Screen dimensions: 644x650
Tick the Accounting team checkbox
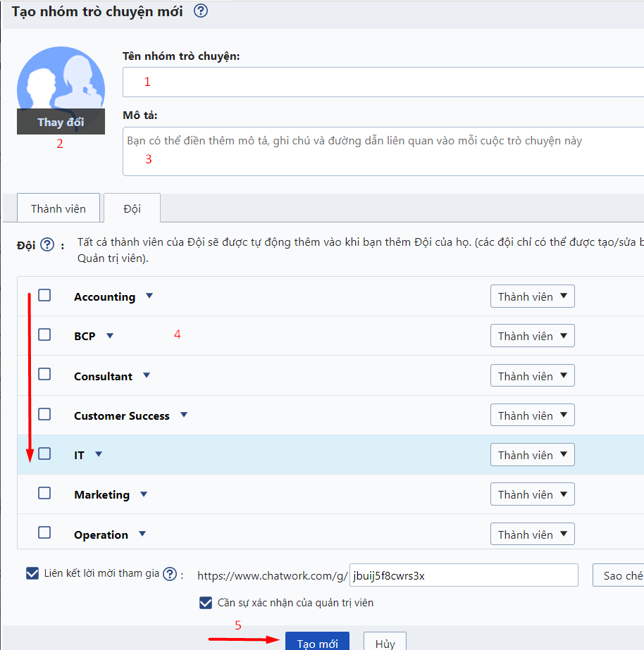click(44, 296)
